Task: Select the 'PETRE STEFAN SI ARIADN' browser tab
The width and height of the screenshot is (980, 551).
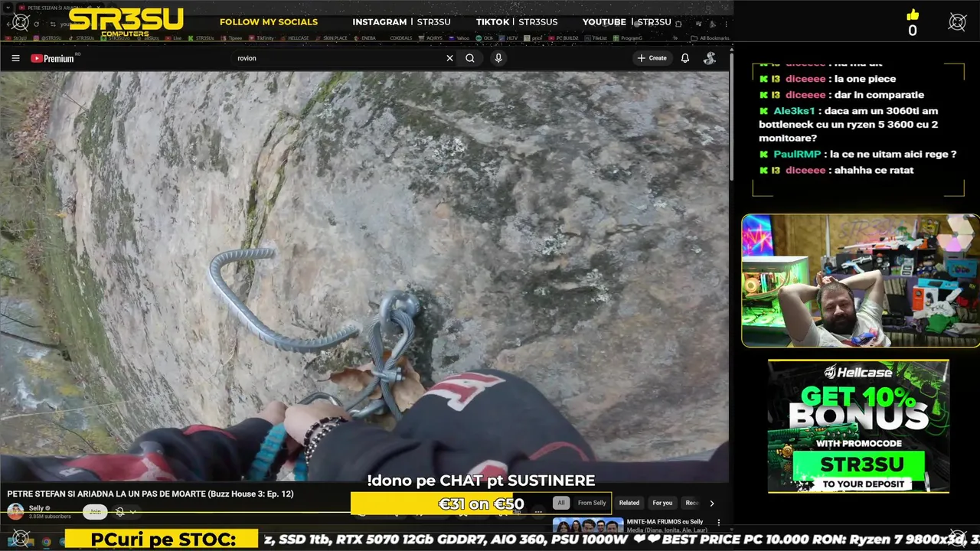Action: (57, 8)
